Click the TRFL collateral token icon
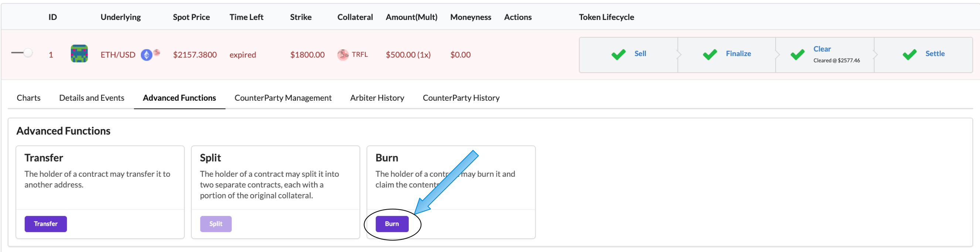Image resolution: width=980 pixels, height=252 pixels. coord(343,55)
